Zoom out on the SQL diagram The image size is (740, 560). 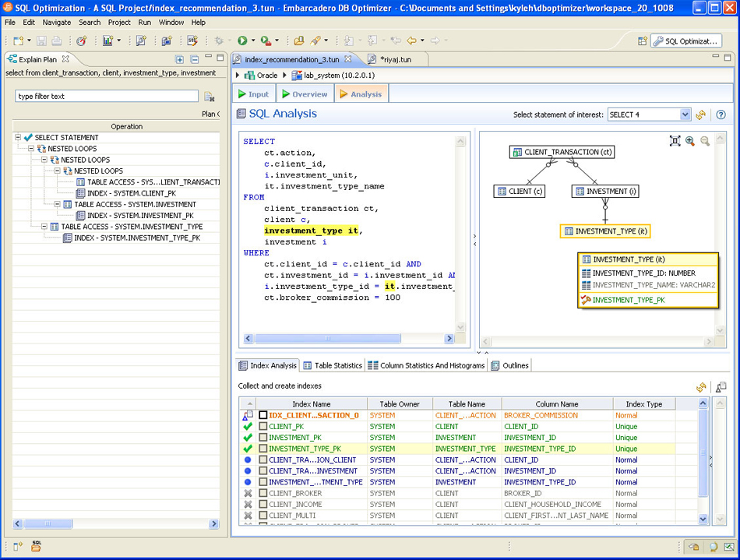pyautogui.click(x=705, y=141)
